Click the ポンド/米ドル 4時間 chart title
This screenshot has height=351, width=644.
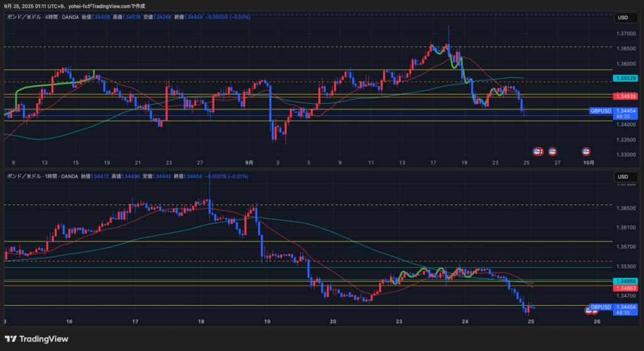point(39,17)
